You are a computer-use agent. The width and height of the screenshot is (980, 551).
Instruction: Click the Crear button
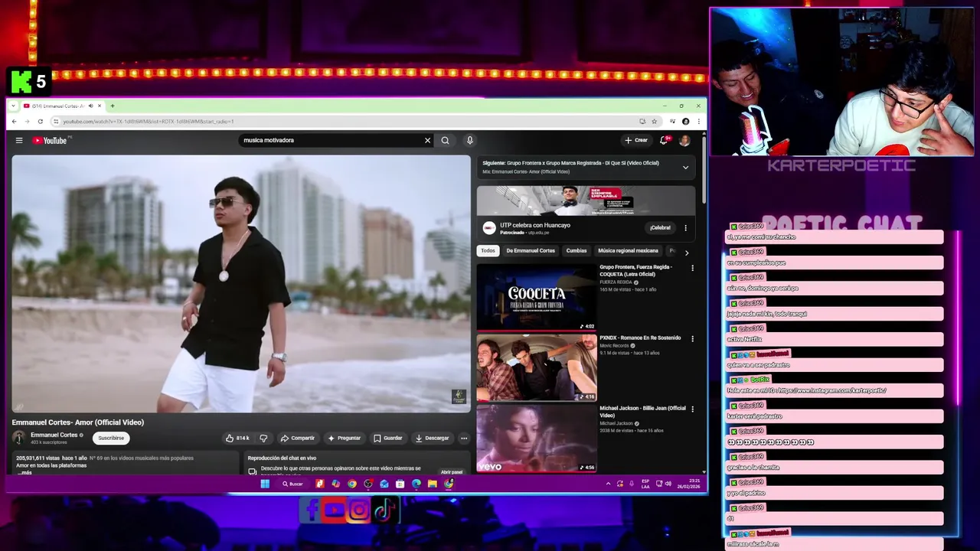[635, 140]
